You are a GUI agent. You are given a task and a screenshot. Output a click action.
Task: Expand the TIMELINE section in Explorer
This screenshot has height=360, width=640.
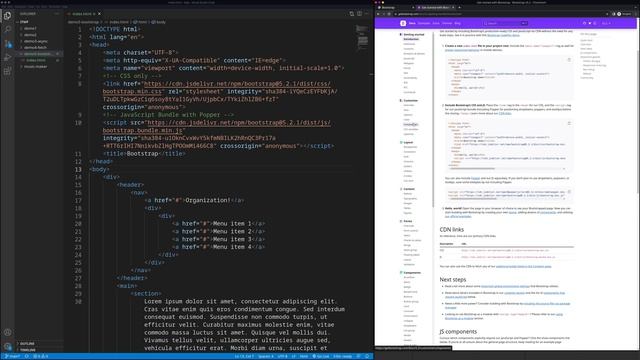pos(28,350)
